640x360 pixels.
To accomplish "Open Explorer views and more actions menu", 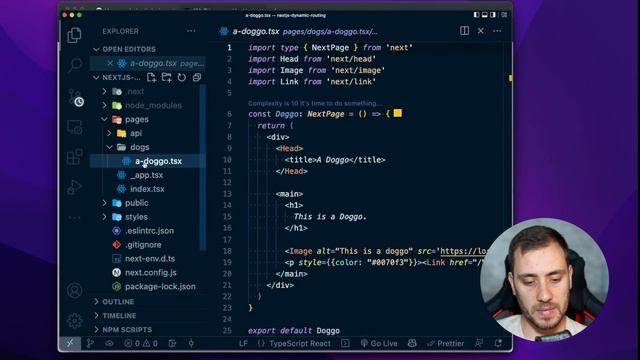I will pos(191,31).
